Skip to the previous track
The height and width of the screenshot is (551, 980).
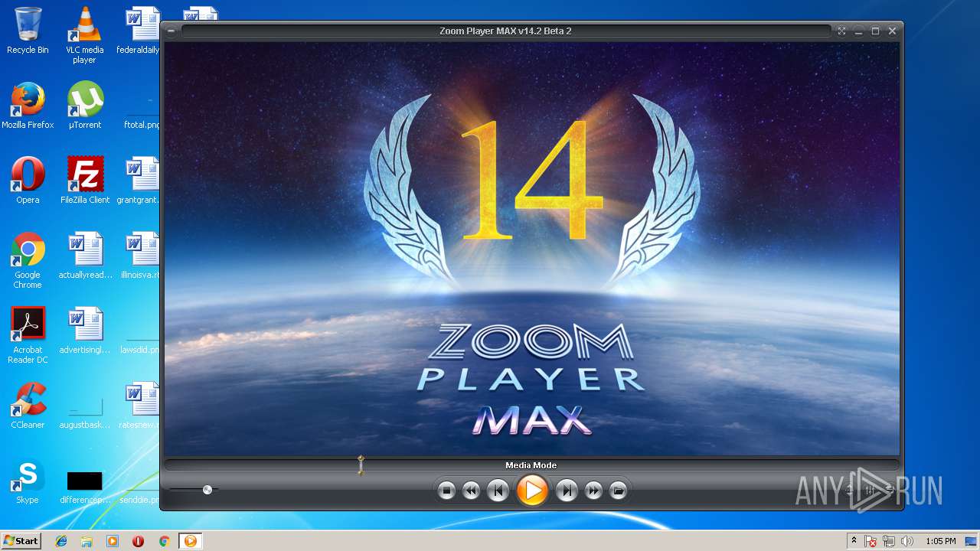click(x=498, y=491)
